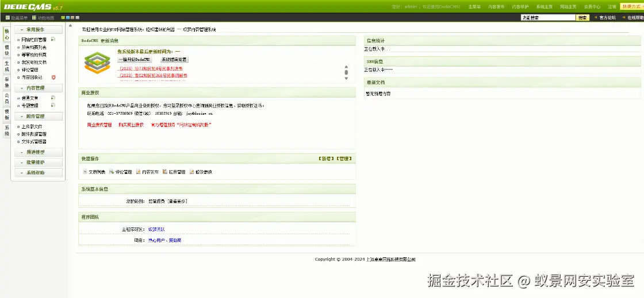Click the 功能搜索 search input field
The height and width of the screenshot is (298, 644).
pos(548,18)
